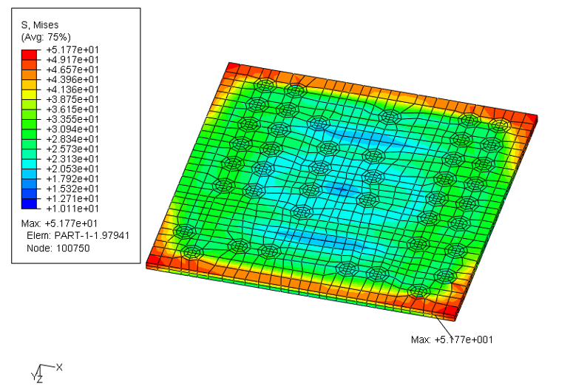Click Max: +5.177e+01 line in legend
The width and height of the screenshot is (573, 392).
pos(52,223)
